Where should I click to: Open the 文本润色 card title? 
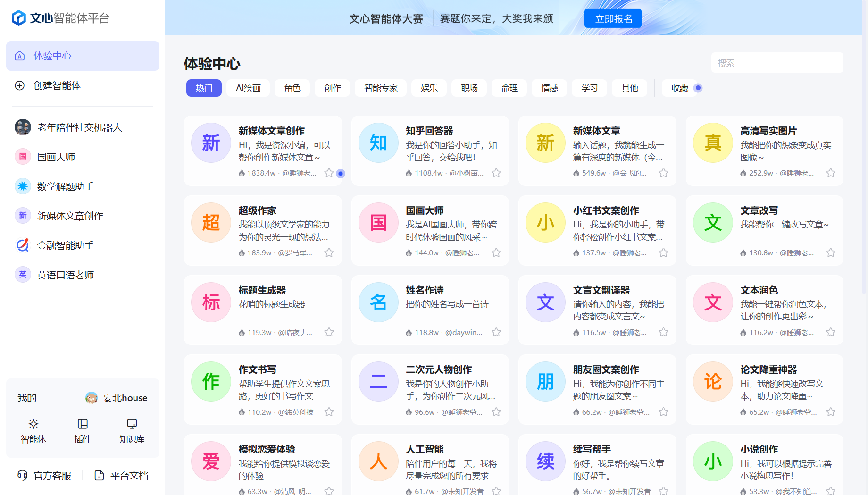pos(759,290)
